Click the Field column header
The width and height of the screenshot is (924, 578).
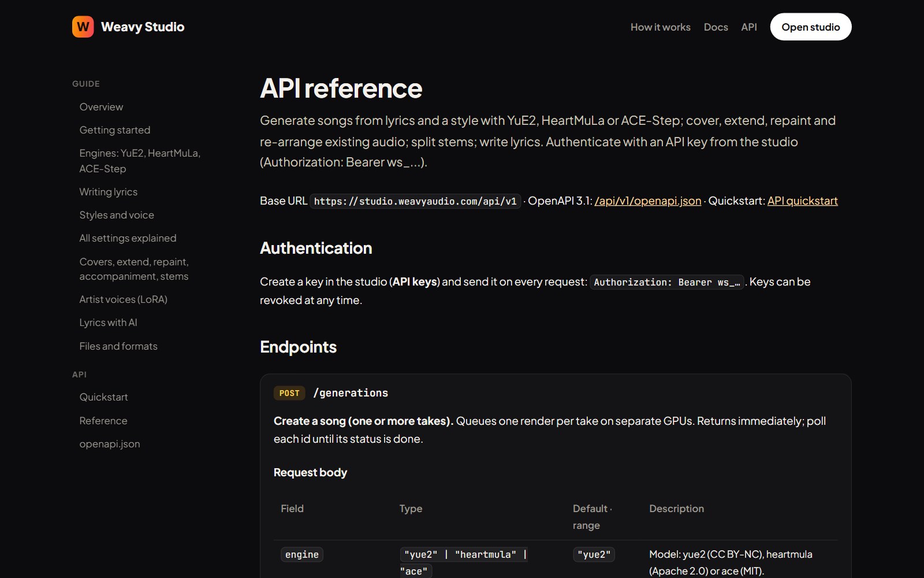(x=292, y=509)
